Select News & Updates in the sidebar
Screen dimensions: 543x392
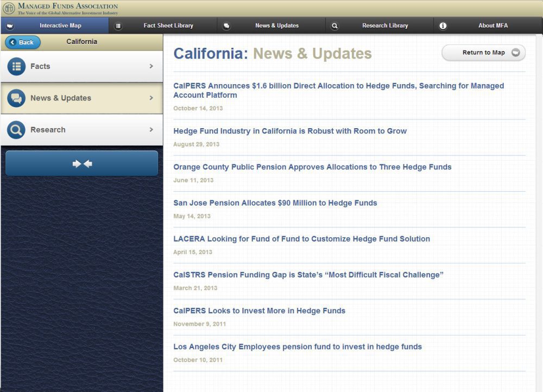(x=82, y=98)
